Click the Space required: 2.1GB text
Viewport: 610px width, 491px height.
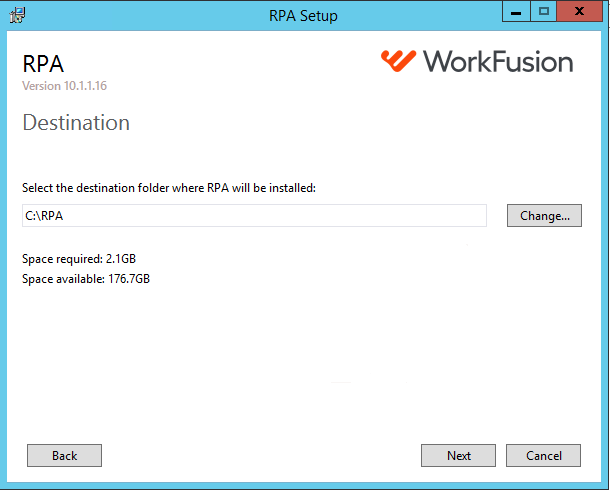(79, 259)
